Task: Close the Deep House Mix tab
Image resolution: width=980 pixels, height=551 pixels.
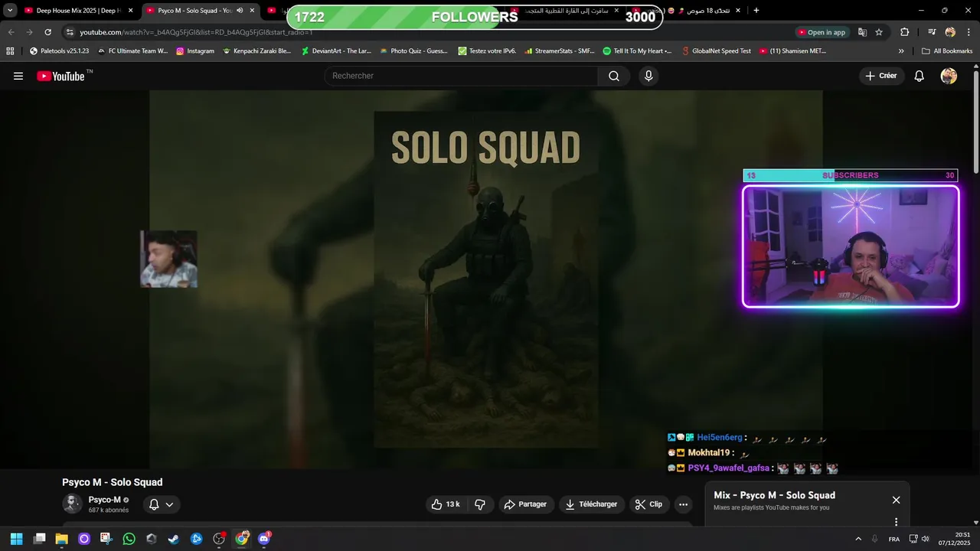Action: pyautogui.click(x=130, y=11)
